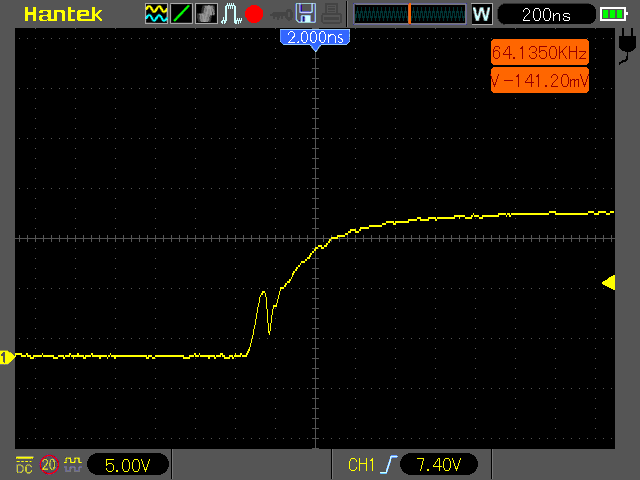Click the floppy disk save icon

pos(306,13)
